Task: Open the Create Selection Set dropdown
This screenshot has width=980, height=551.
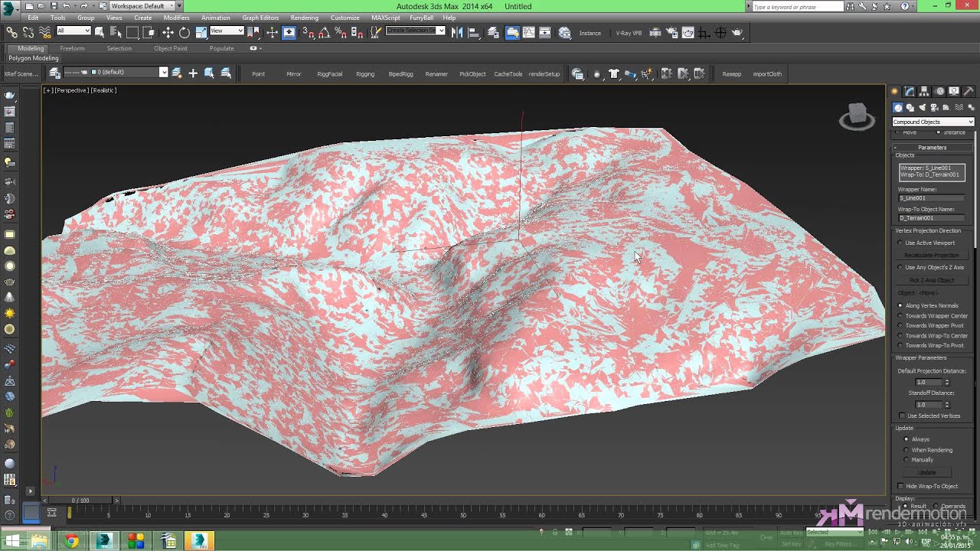Action: coord(416,31)
